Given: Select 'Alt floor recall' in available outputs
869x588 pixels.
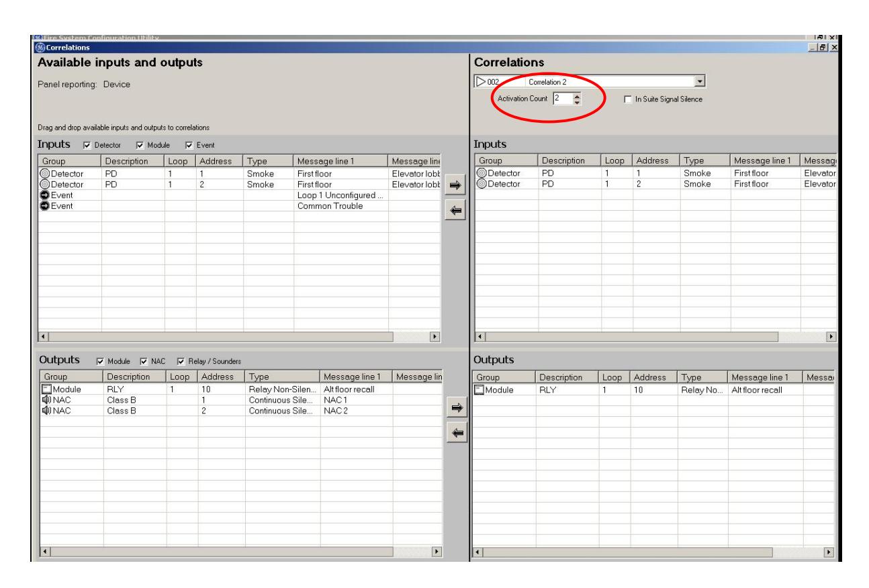Looking at the screenshot, I should coord(348,391).
